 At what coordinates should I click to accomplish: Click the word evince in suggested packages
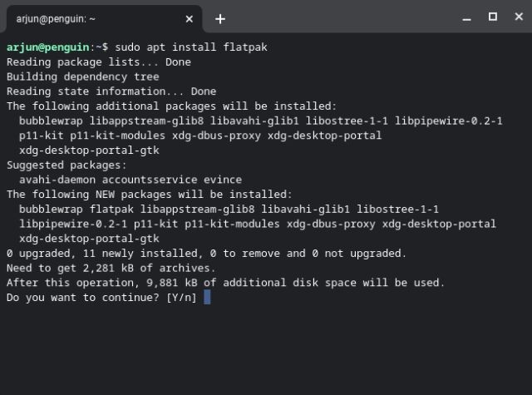coord(223,180)
